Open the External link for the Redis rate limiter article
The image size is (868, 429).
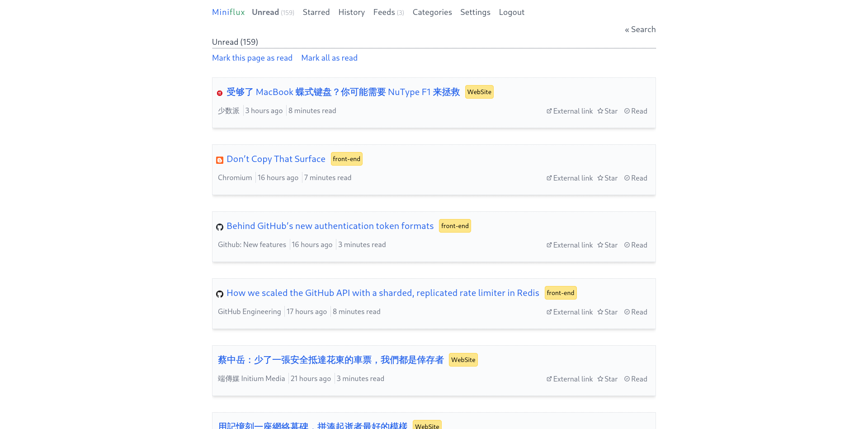(570, 312)
